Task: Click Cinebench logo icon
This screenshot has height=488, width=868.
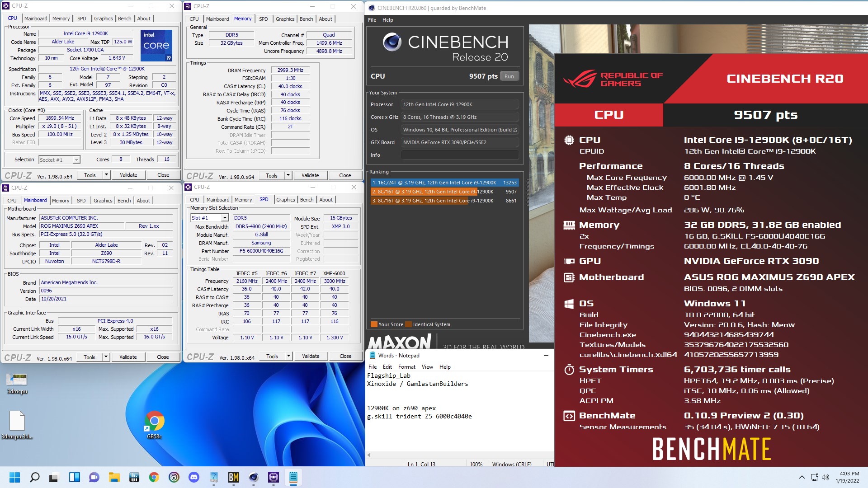Action: [x=392, y=42]
